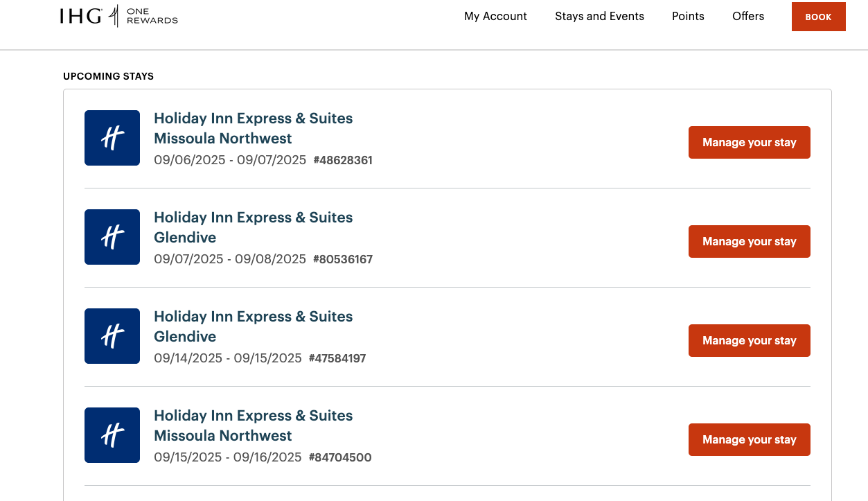
Task: Open Missoula Northwest hotel title for 09/15/2025 stay
Action: pos(253,425)
